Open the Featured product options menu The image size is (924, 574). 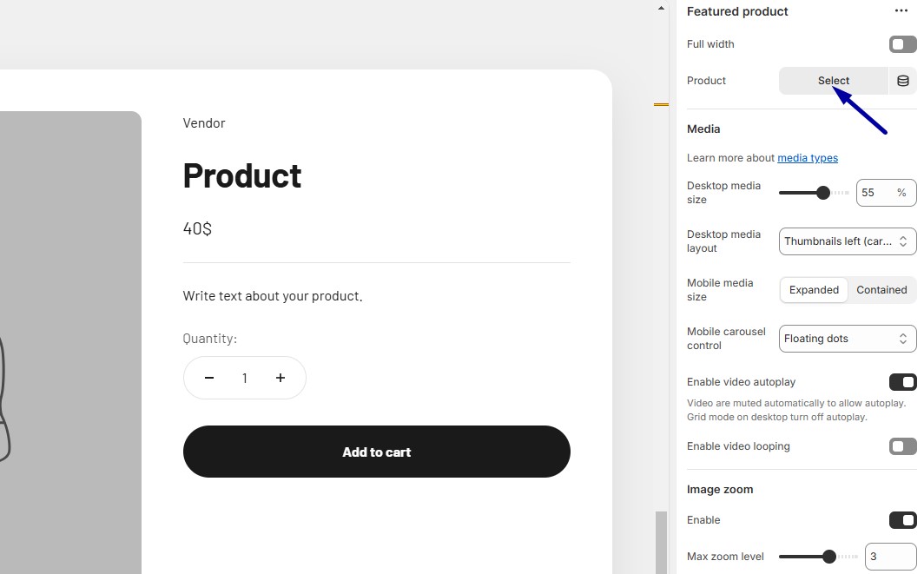tap(901, 10)
